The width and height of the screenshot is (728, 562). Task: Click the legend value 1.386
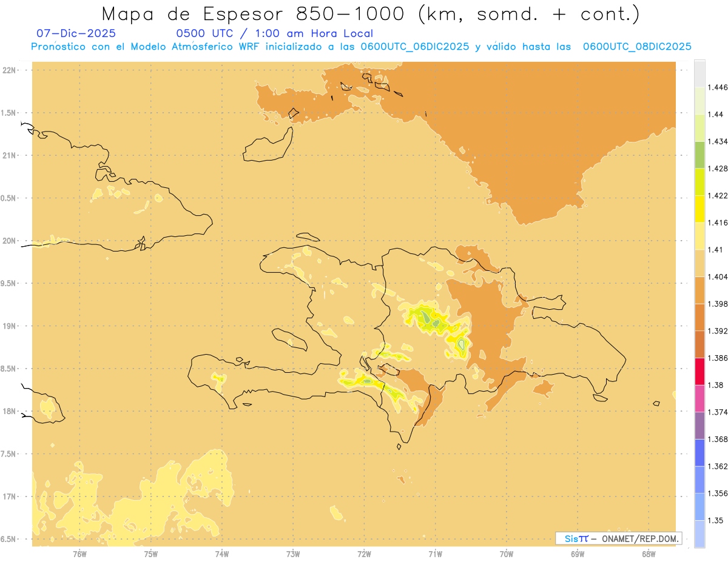pos(716,358)
